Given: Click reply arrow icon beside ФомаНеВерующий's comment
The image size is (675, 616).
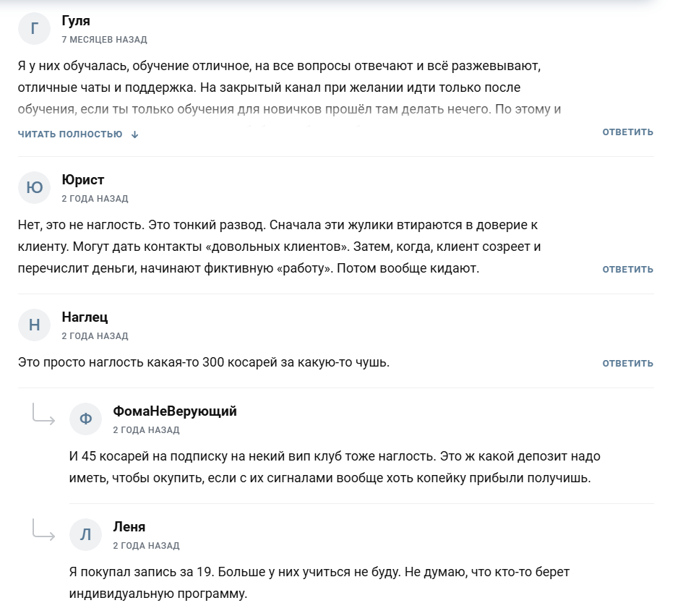Looking at the screenshot, I should click(x=43, y=415).
